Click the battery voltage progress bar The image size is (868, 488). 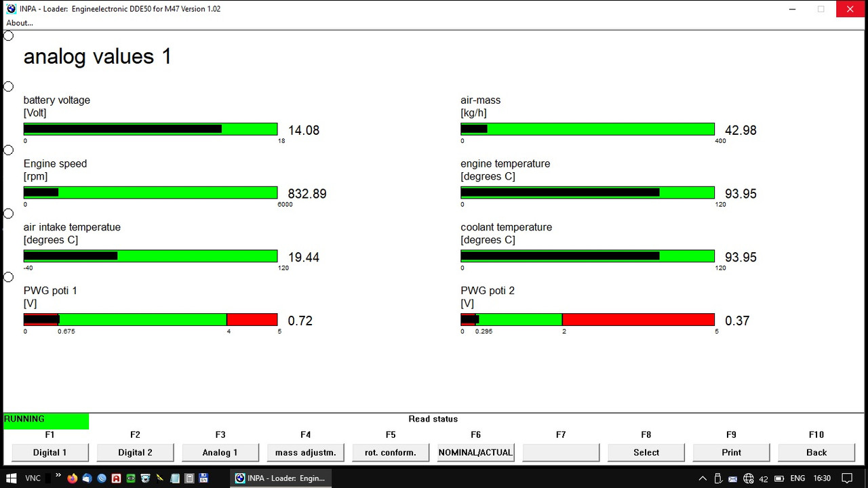pos(151,129)
